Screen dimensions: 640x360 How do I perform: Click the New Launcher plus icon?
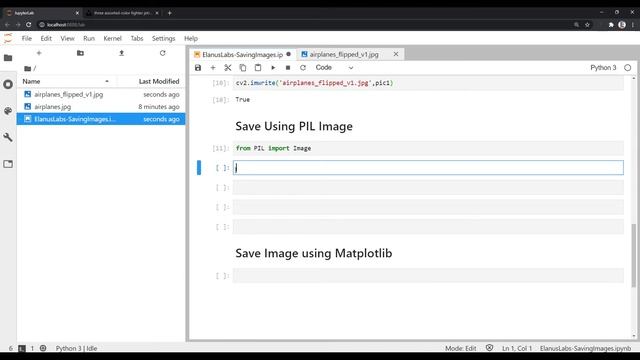39,53
